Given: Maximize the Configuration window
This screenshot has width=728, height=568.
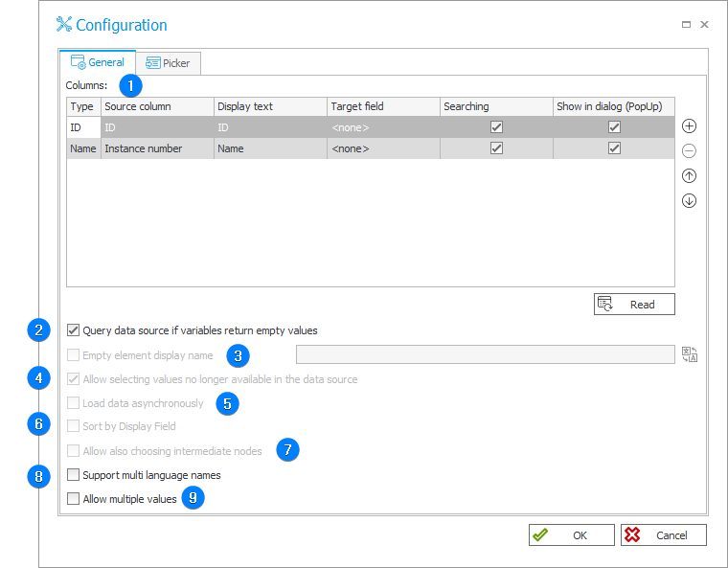Looking at the screenshot, I should point(686,25).
